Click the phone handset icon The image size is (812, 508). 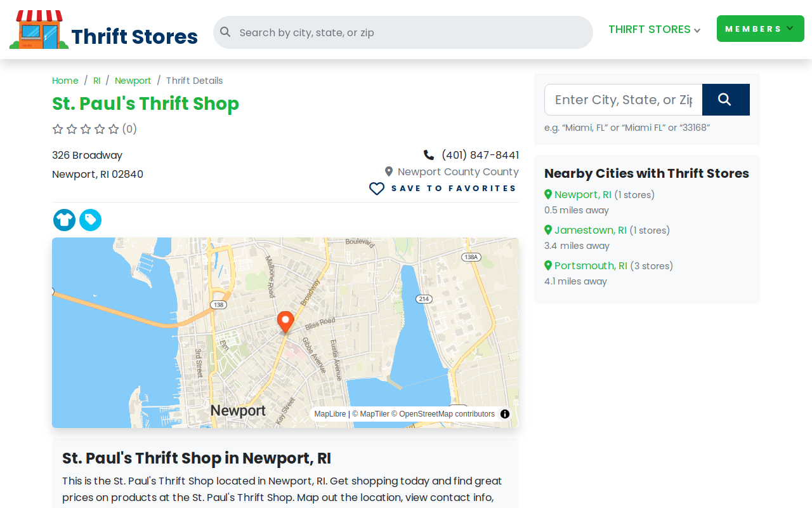point(429,155)
